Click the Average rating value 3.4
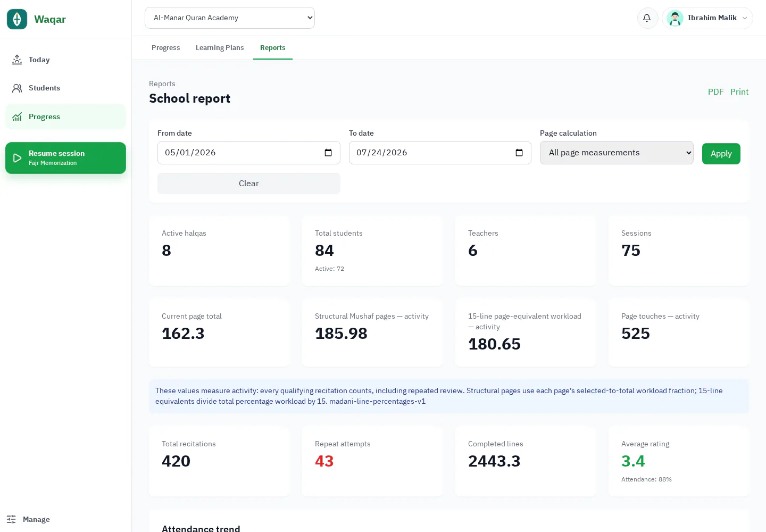 (633, 461)
